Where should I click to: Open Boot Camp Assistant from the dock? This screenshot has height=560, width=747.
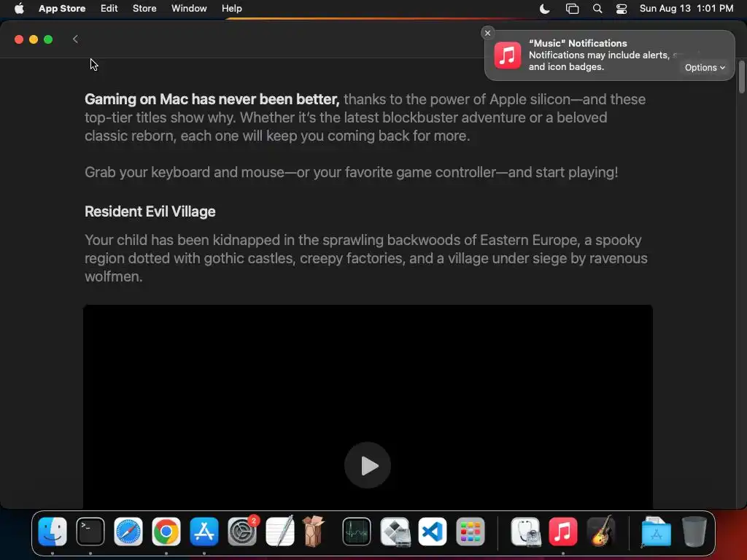pyautogui.click(x=395, y=532)
